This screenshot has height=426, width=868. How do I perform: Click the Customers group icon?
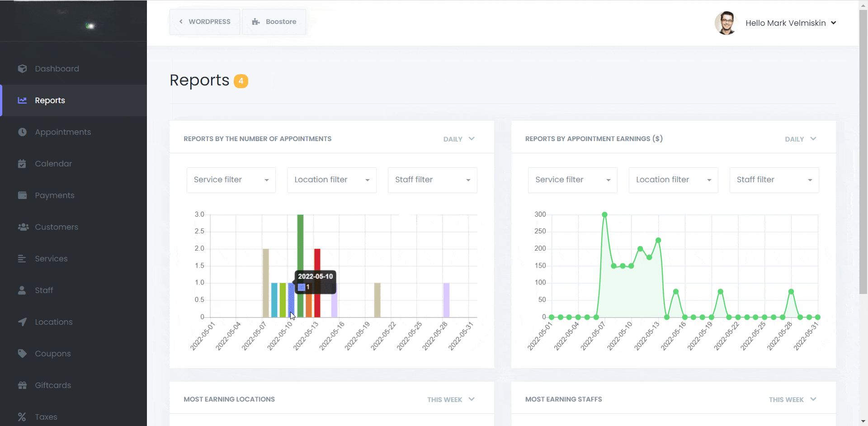coord(23,227)
